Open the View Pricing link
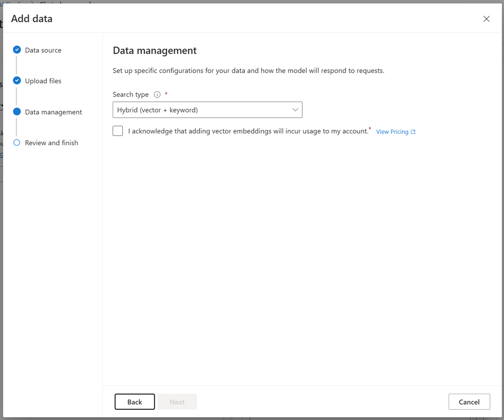504x420 pixels. (392, 132)
